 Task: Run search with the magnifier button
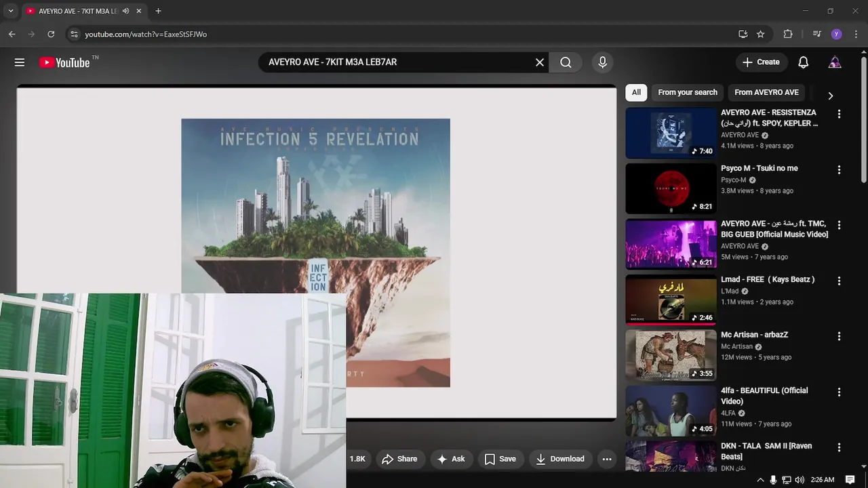coord(566,62)
